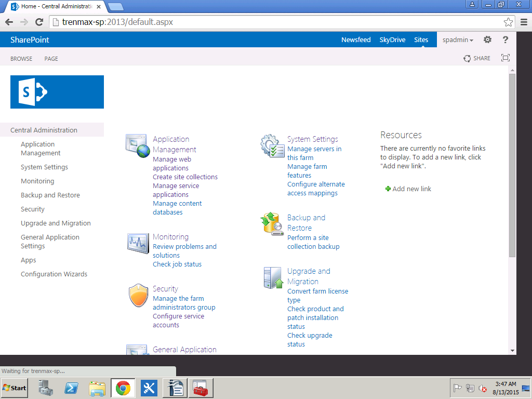Open Check upgrade status link
Image resolution: width=532 pixels, height=399 pixels.
tap(310, 340)
